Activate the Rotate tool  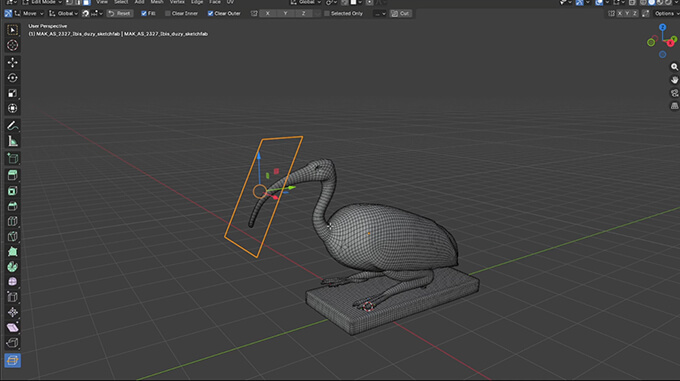[x=13, y=78]
